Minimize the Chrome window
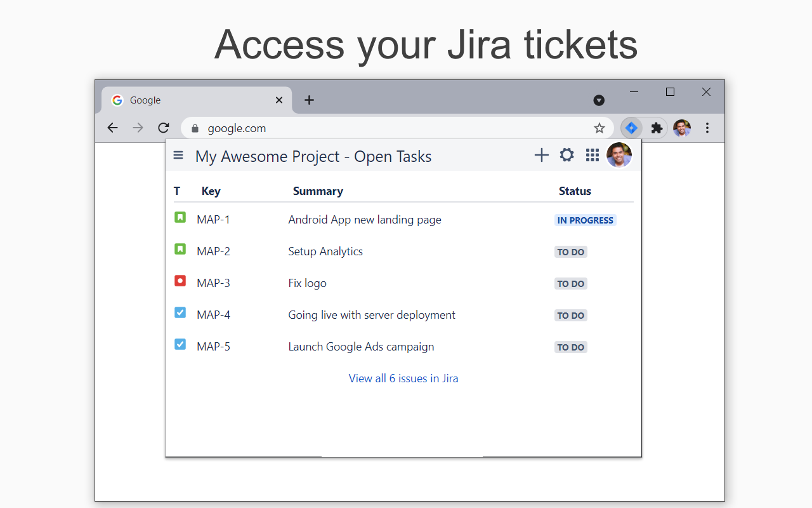The height and width of the screenshot is (508, 812). click(634, 92)
